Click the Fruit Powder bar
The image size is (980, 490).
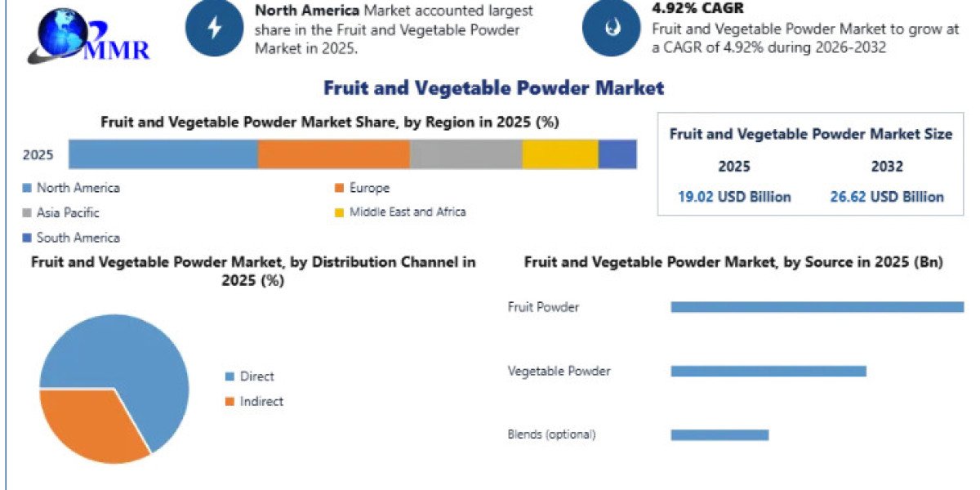click(817, 307)
